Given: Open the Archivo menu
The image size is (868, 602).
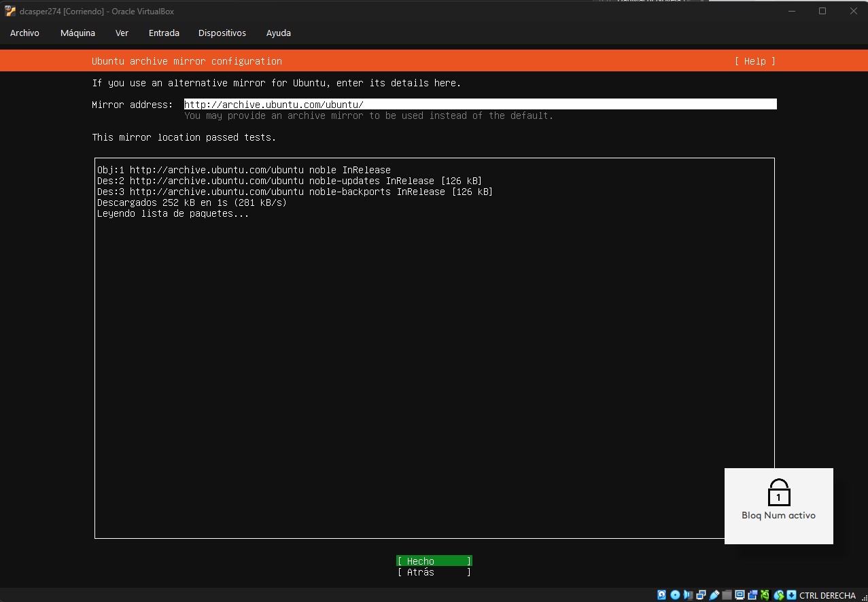Looking at the screenshot, I should pyautogui.click(x=24, y=33).
